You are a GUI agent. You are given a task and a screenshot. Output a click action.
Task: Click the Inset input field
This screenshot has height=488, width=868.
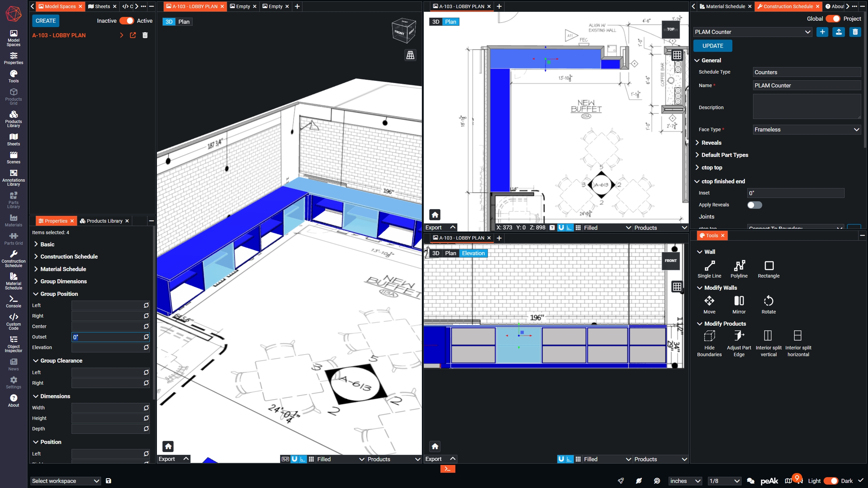point(795,193)
